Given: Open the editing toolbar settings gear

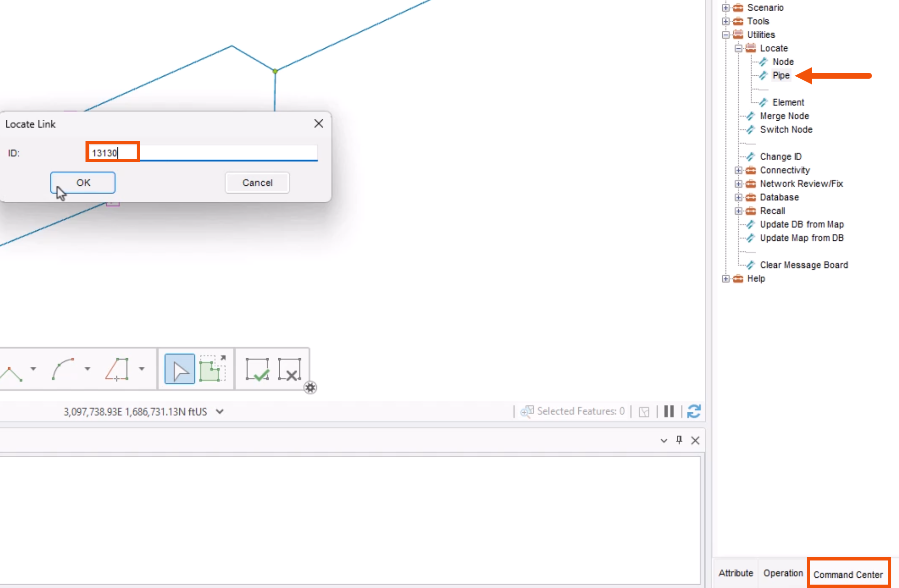Looking at the screenshot, I should click(x=311, y=388).
